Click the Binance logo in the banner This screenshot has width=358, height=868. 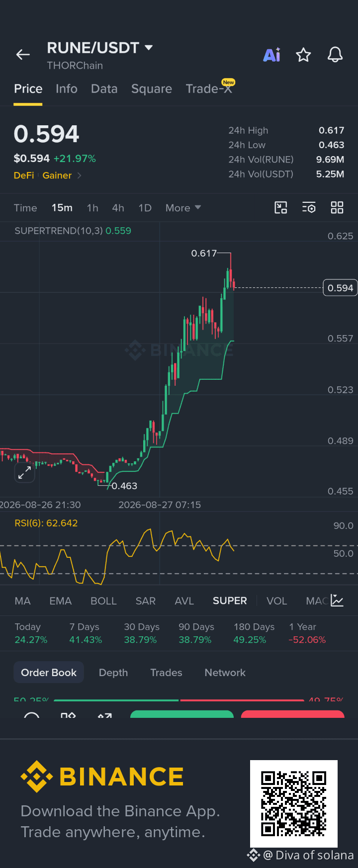click(x=102, y=777)
